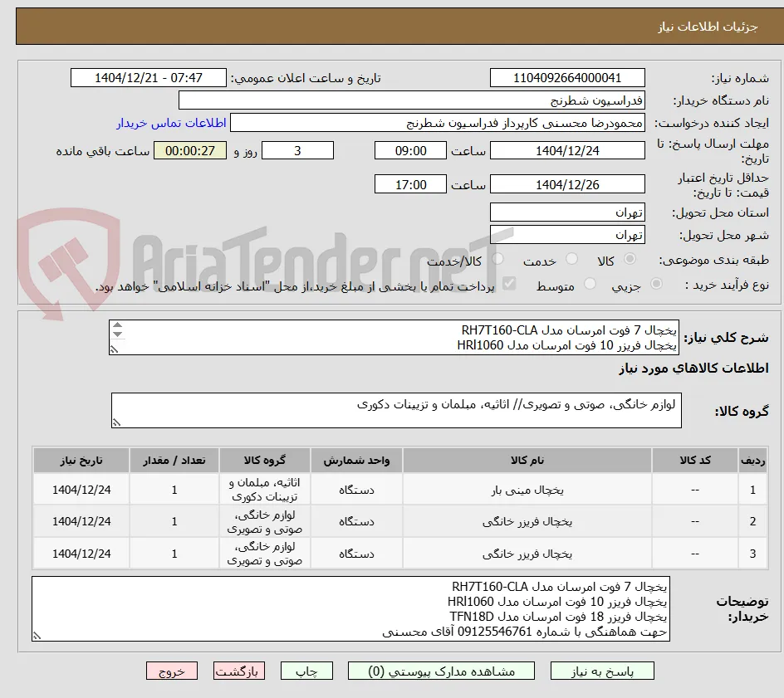Click the واحد شمارش column header
The image size is (784, 698).
point(356,460)
